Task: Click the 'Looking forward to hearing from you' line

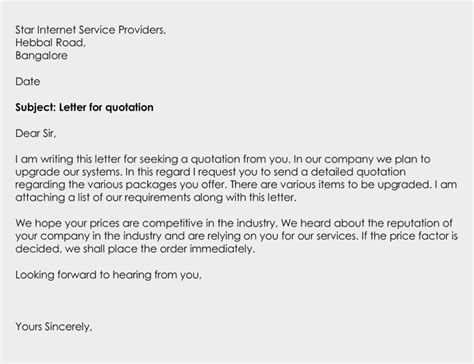Action: click(108, 275)
